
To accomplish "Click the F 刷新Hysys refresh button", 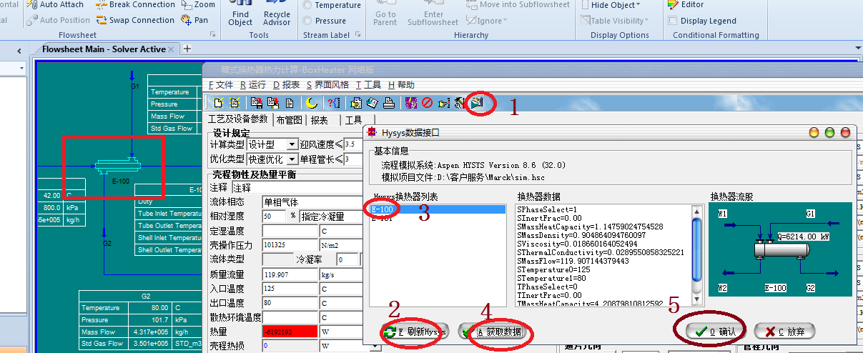I will 415,332.
